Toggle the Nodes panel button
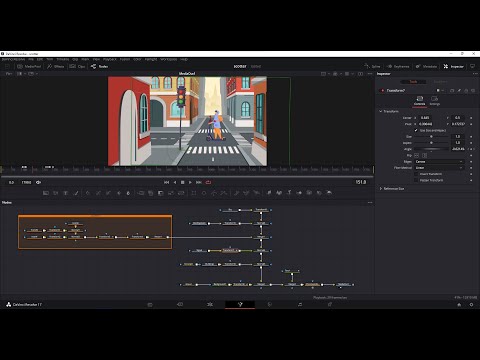The image size is (480, 360). (x=99, y=66)
